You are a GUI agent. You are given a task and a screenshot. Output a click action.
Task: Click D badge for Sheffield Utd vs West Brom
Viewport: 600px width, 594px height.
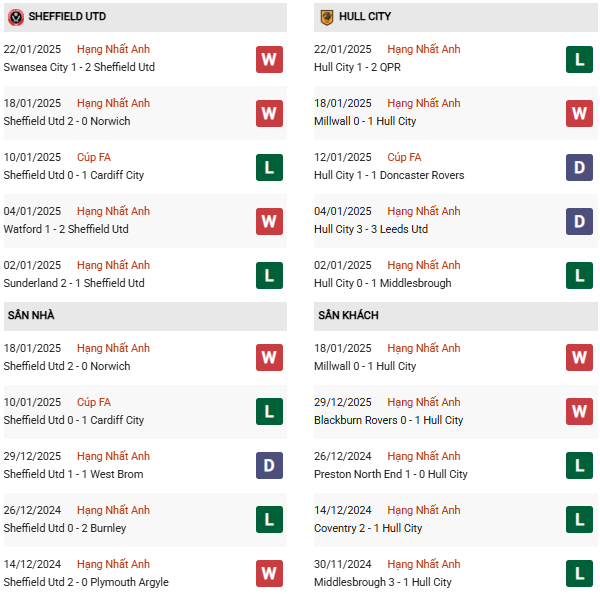pos(269,465)
